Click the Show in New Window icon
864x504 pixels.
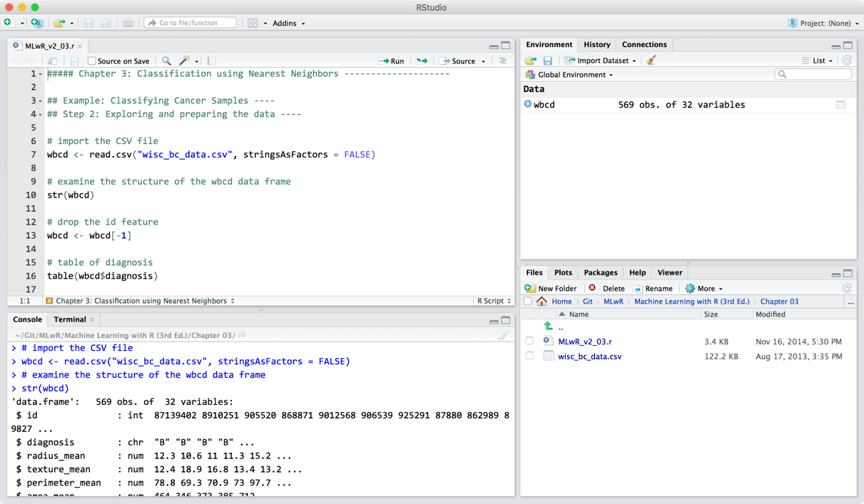click(x=52, y=61)
